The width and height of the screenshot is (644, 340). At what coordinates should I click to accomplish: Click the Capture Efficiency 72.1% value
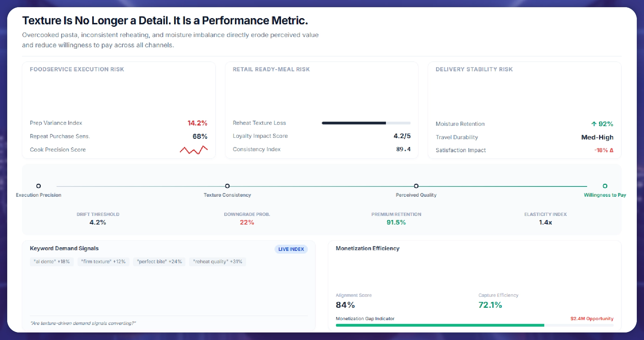pyautogui.click(x=490, y=305)
